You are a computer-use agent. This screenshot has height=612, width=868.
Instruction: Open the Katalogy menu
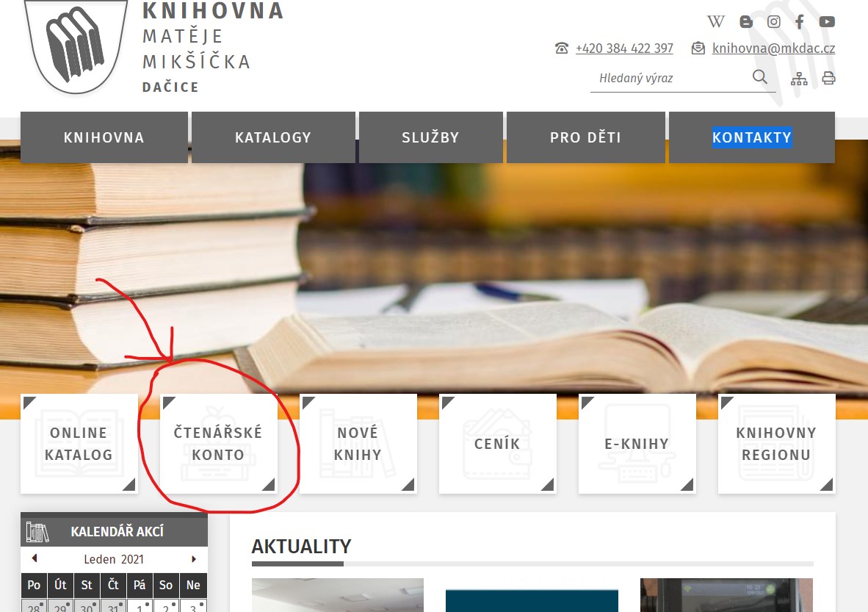tap(273, 137)
